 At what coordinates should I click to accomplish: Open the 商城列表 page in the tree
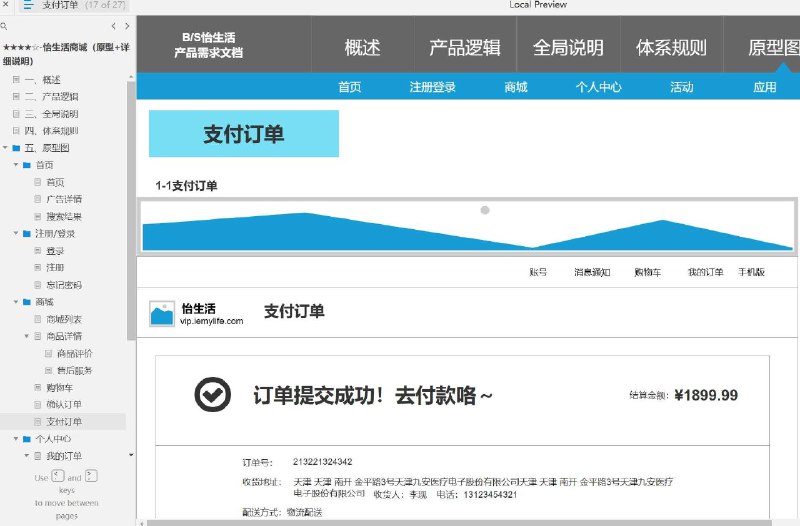coord(64,319)
